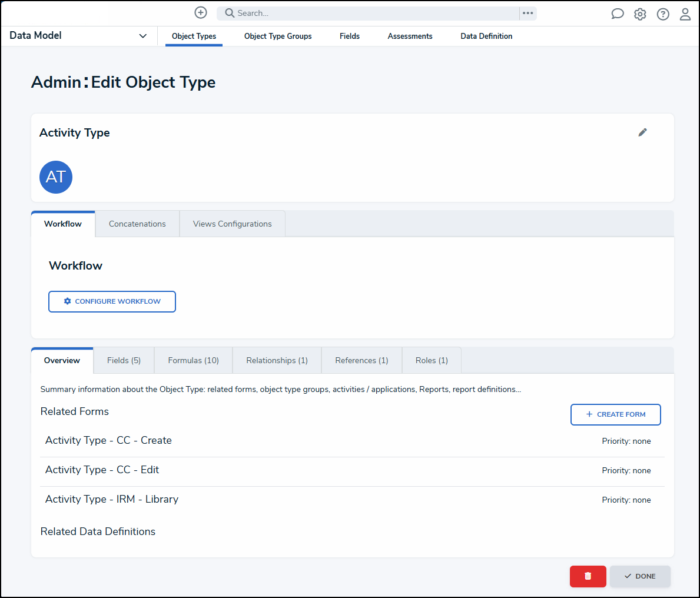Open the Views Configurations tab

[x=232, y=224]
